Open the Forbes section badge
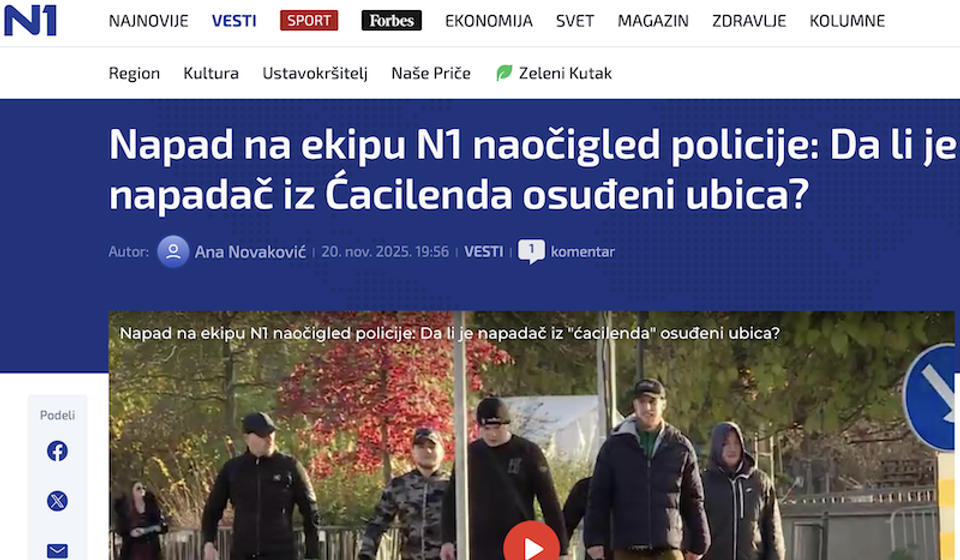This screenshot has width=960, height=560. (x=391, y=20)
